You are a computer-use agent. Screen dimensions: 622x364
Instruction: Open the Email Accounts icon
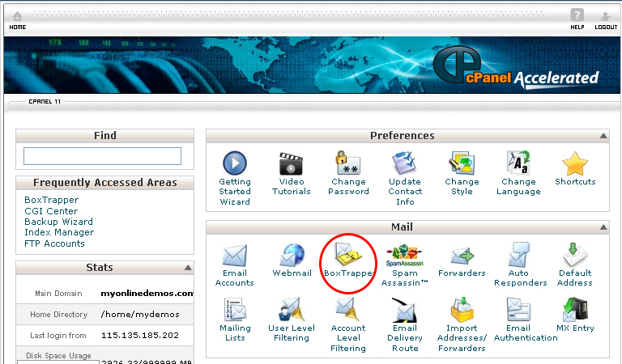235,256
